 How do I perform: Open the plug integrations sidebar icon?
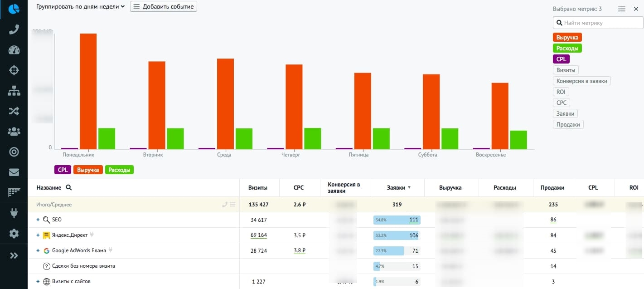click(14, 213)
